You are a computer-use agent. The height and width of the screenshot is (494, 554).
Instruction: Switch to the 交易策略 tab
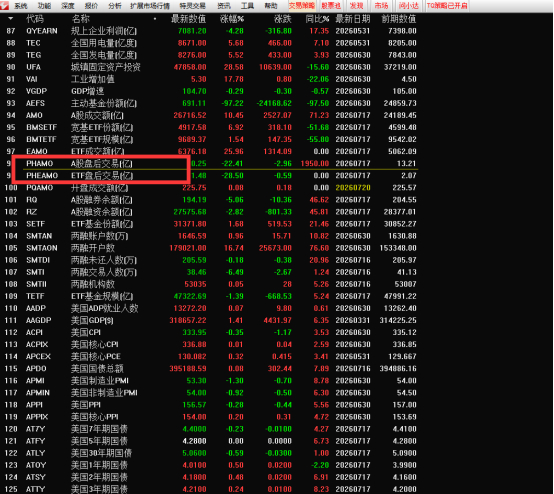[301, 6]
